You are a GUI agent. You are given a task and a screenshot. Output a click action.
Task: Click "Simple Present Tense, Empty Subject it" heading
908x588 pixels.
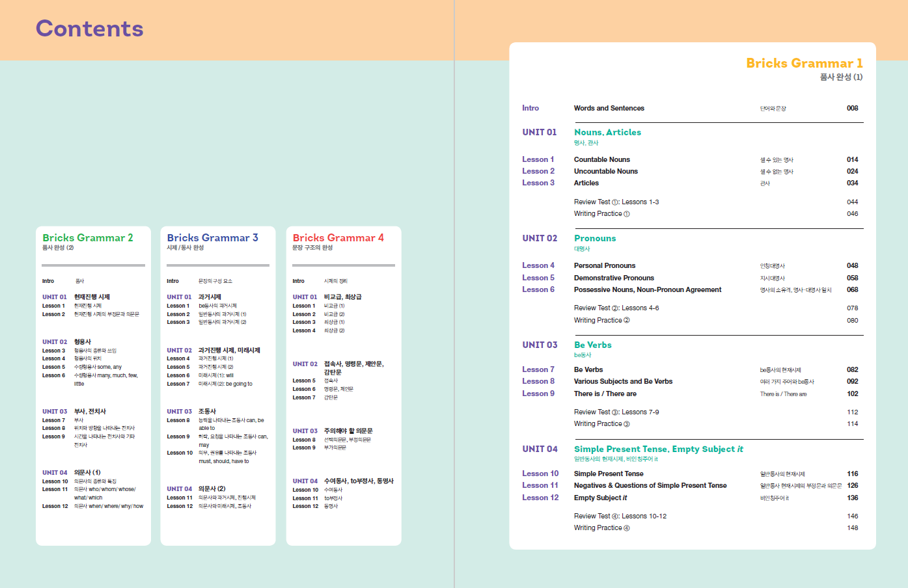pyautogui.click(x=658, y=449)
